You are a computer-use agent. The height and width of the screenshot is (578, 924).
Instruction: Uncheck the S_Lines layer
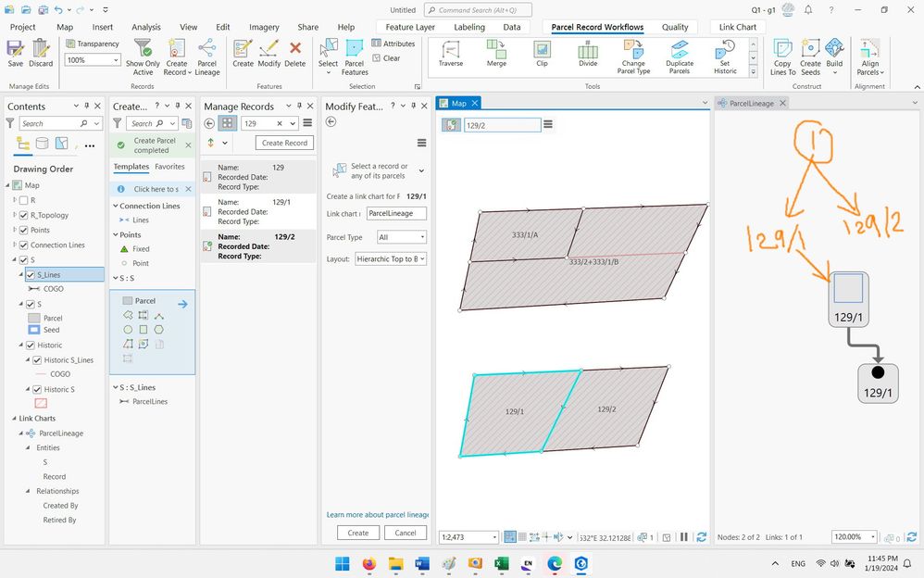[31, 274]
